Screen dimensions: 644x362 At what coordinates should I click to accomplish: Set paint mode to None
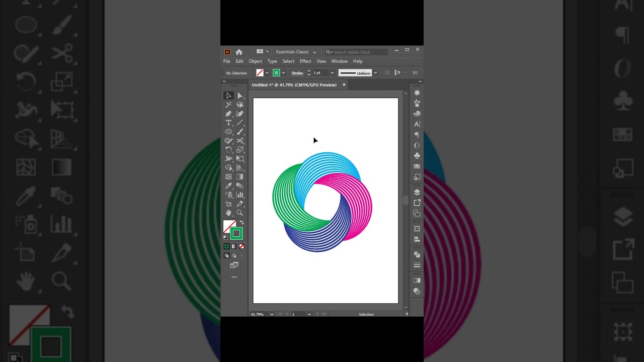click(242, 246)
